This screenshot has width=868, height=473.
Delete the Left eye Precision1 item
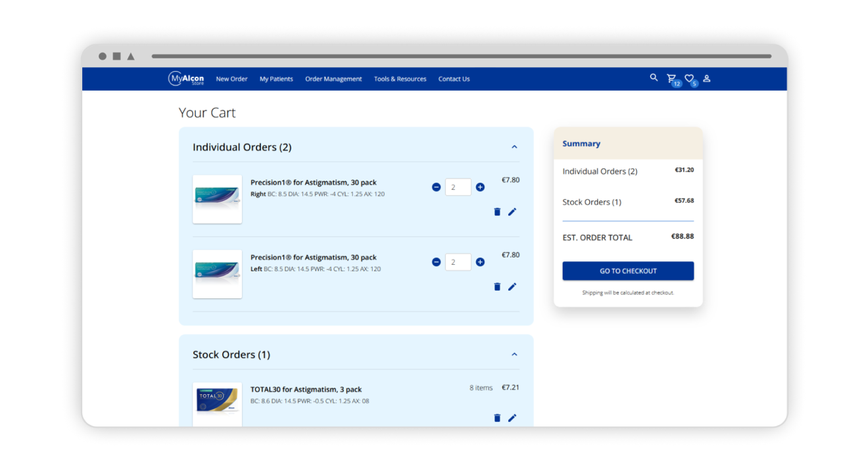pos(497,286)
